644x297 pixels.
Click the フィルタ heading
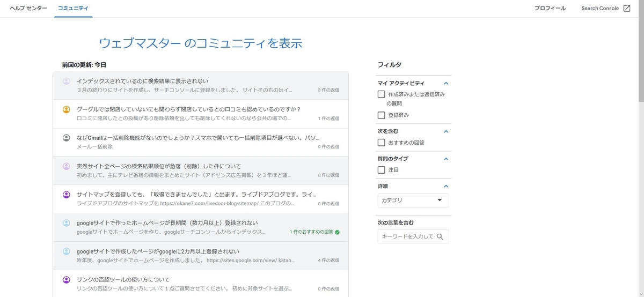390,65
